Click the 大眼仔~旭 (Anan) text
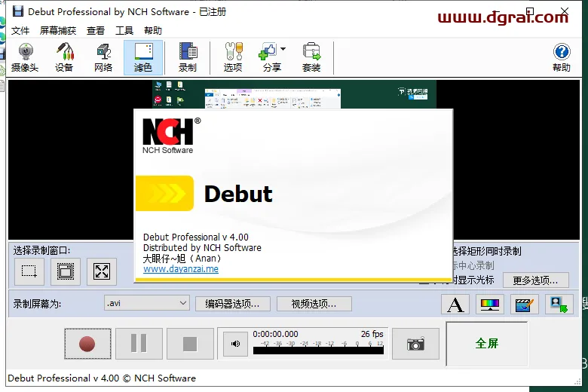The image size is (588, 392). [x=182, y=259]
